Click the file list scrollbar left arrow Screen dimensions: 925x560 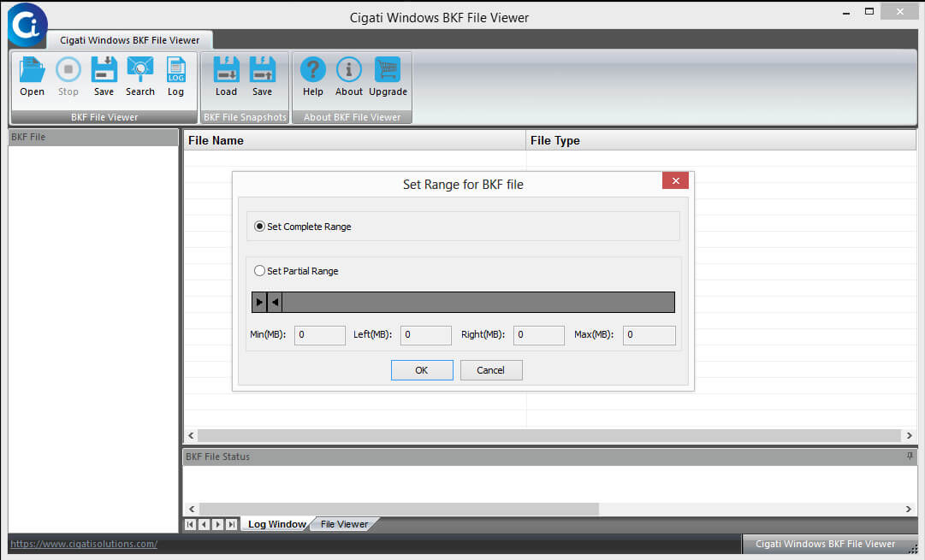[191, 436]
